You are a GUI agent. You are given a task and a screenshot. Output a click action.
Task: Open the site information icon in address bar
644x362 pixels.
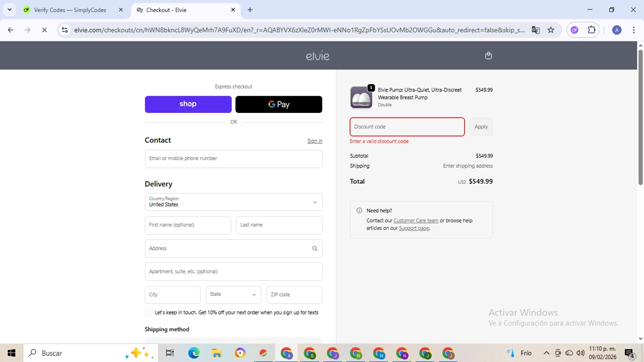[65, 30]
